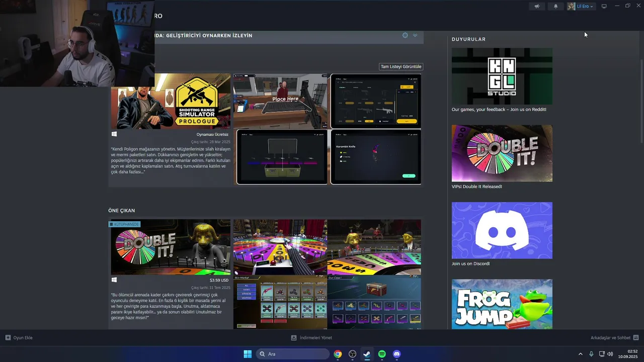Click the Lil Ero profile avatar
Screen dimensions: 644x362
click(571, 6)
